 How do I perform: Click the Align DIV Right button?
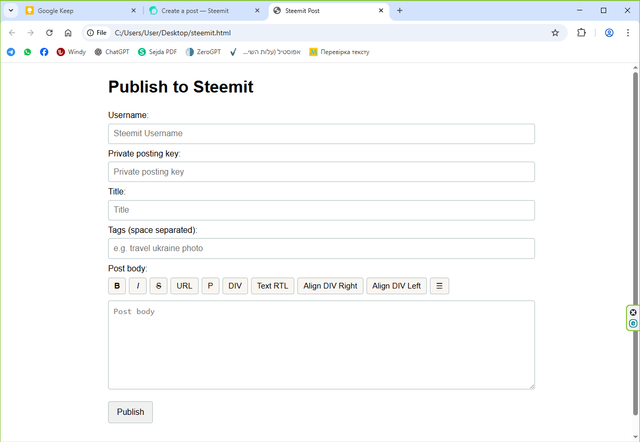(330, 286)
